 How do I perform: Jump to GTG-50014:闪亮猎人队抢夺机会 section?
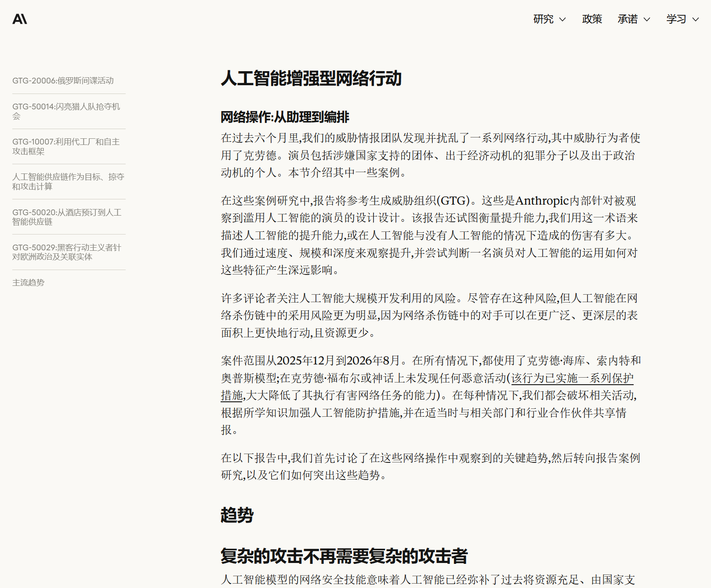66,112
